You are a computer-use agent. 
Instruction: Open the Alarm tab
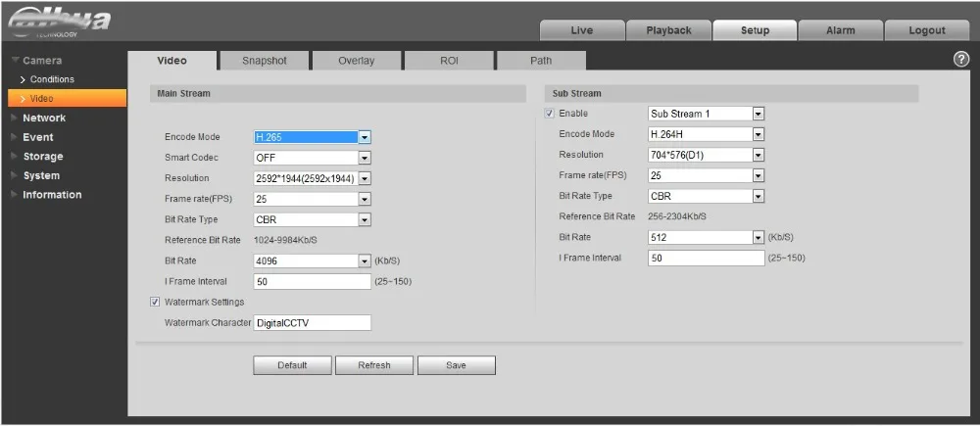click(841, 30)
